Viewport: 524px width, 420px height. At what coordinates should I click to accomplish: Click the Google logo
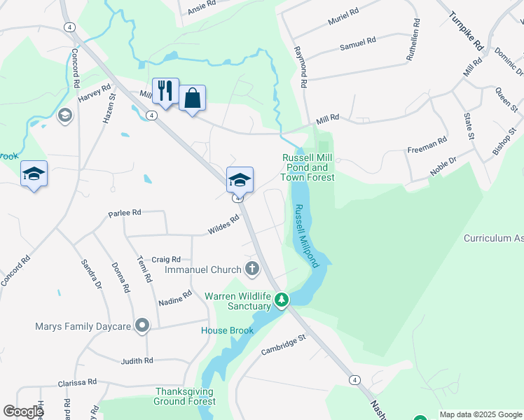(23, 412)
